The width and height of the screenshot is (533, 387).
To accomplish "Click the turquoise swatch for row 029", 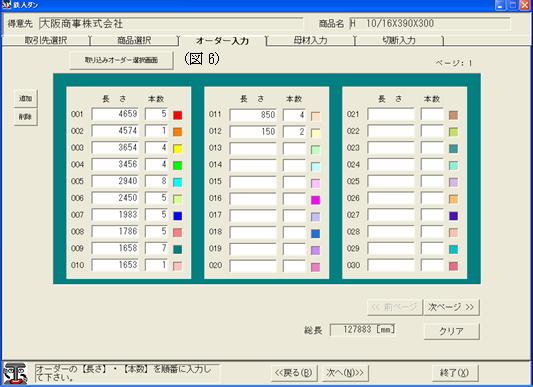I will click(x=453, y=249).
